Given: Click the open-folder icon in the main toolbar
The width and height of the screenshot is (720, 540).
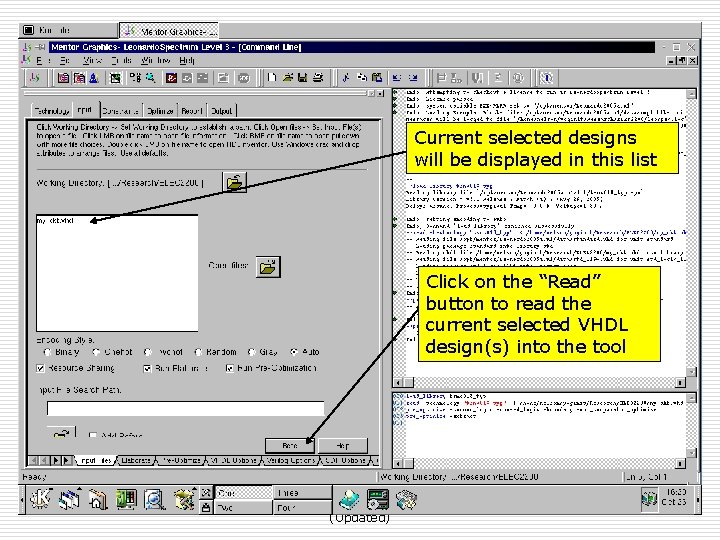Looking at the screenshot, I should (x=287, y=78).
